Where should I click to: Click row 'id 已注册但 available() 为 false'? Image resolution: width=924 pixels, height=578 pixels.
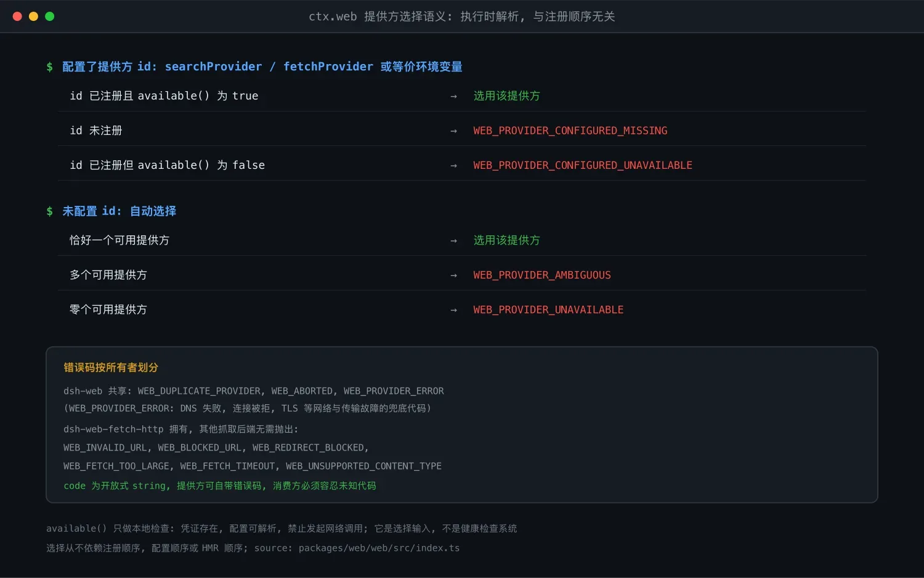point(461,165)
